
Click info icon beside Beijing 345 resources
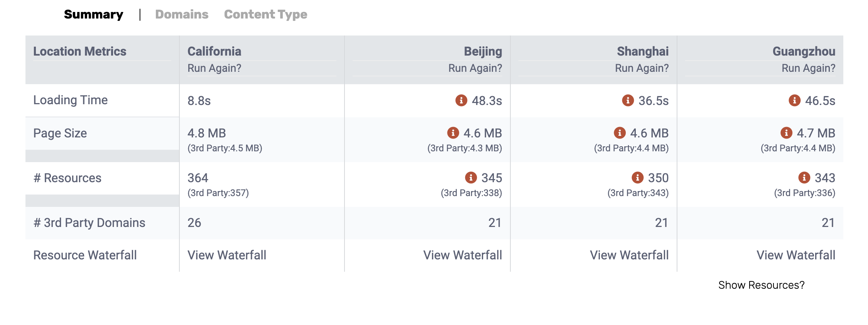[x=471, y=178]
